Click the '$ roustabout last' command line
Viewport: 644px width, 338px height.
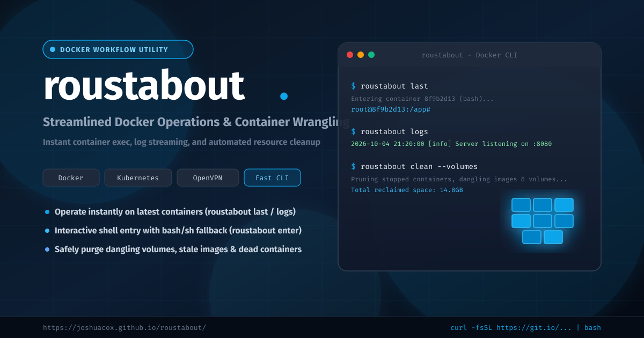(390, 86)
